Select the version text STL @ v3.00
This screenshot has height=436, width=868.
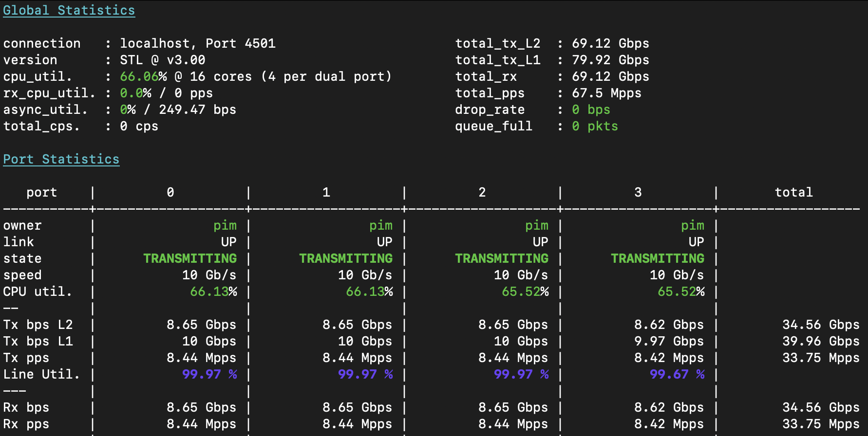point(162,60)
